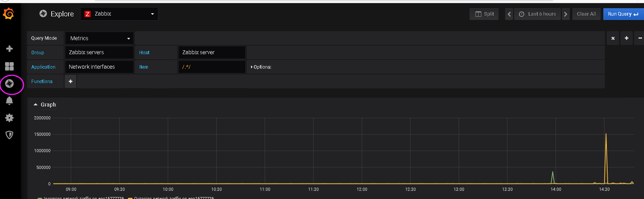Click the Group field Zabbix servers
Screen dimensions: 644x199
point(99,52)
